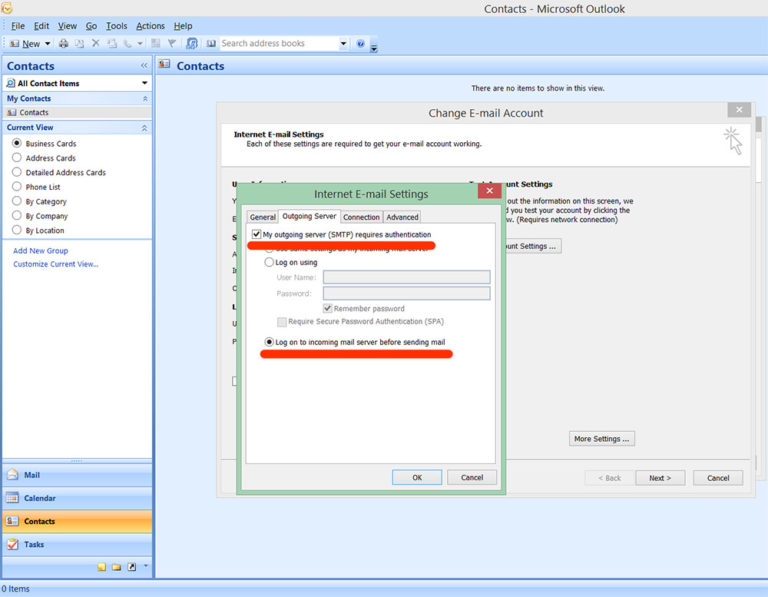Click the phone Call contact icon
This screenshot has height=597, width=768.
(127, 44)
